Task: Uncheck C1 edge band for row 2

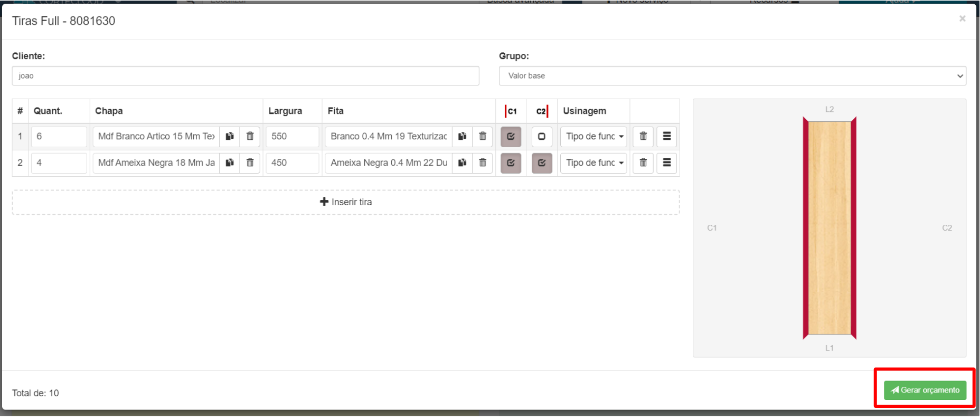Action: click(511, 163)
